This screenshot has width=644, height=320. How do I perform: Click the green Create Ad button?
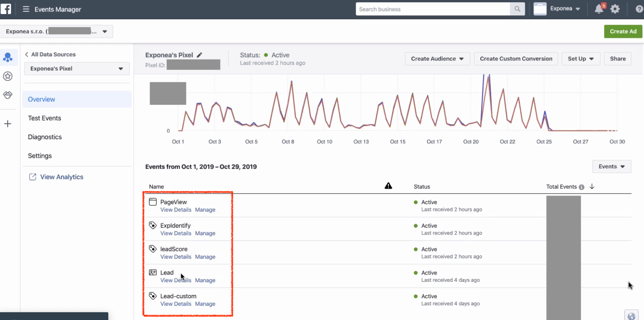pos(623,31)
